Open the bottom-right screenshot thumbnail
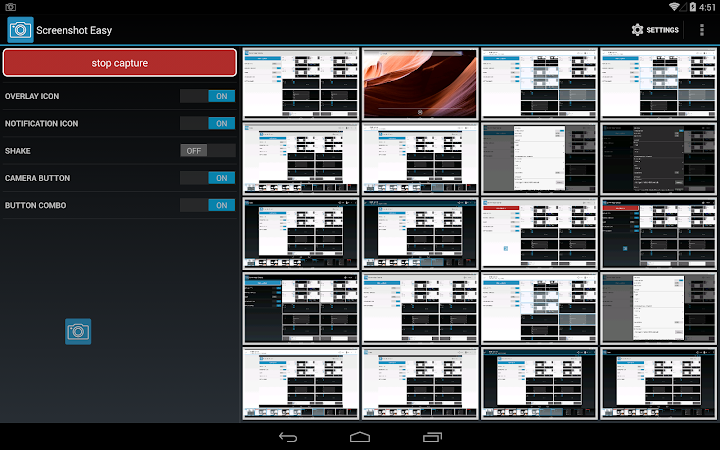Screen dimensions: 720x450 (x=658, y=383)
